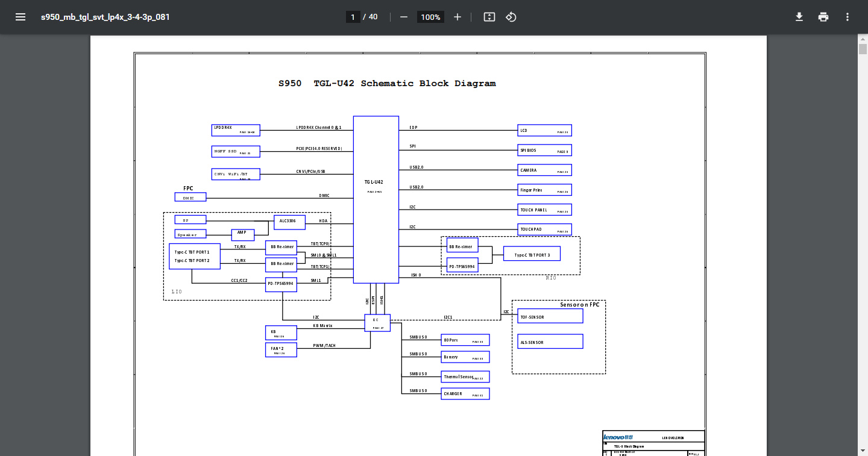The width and height of the screenshot is (868, 456).
Task: Click the TOUCHPAD block
Action: (x=545, y=230)
